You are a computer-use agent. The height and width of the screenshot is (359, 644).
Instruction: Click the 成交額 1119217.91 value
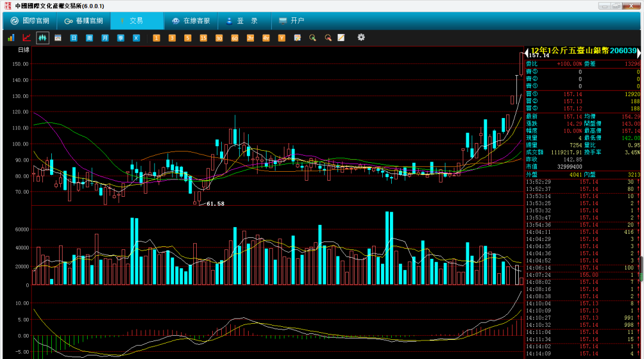566,153
